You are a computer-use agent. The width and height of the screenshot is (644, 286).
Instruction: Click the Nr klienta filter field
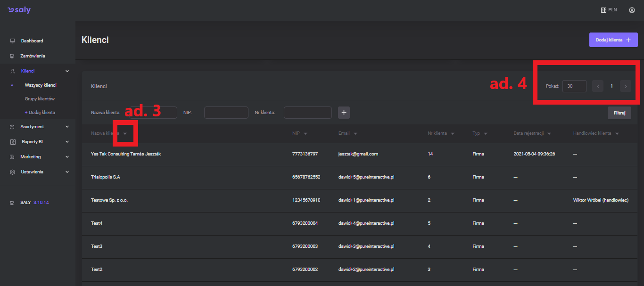point(307,113)
